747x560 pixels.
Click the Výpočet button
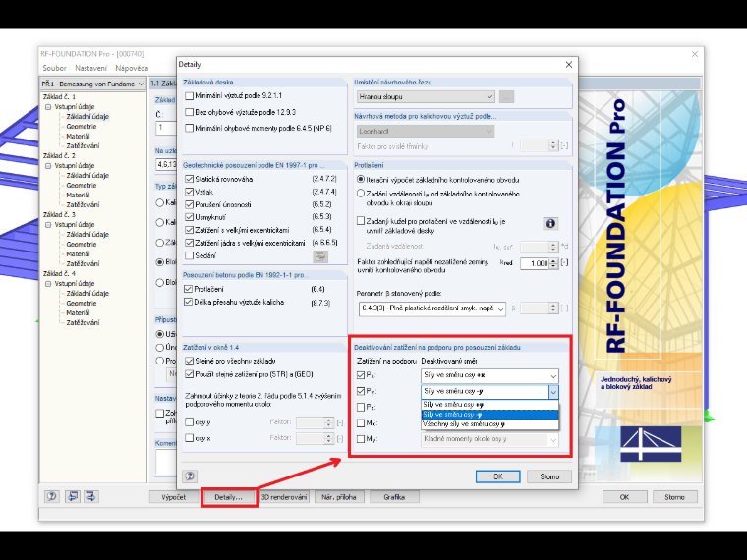[x=173, y=497]
